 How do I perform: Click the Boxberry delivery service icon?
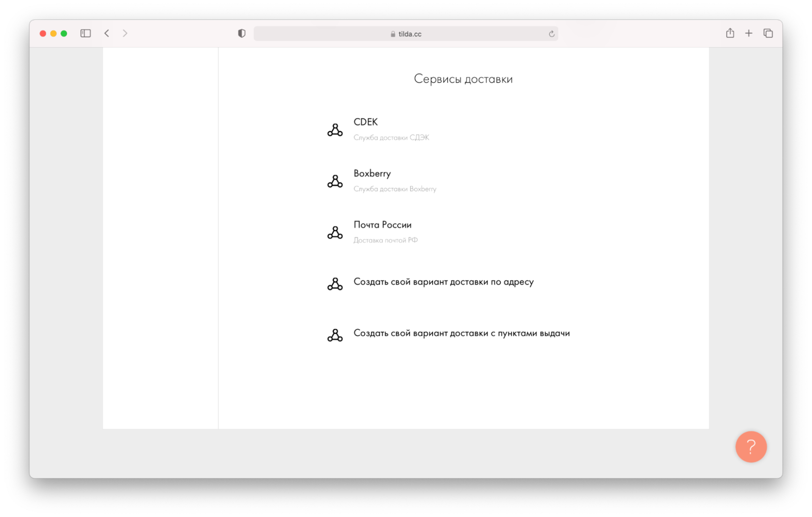(335, 181)
